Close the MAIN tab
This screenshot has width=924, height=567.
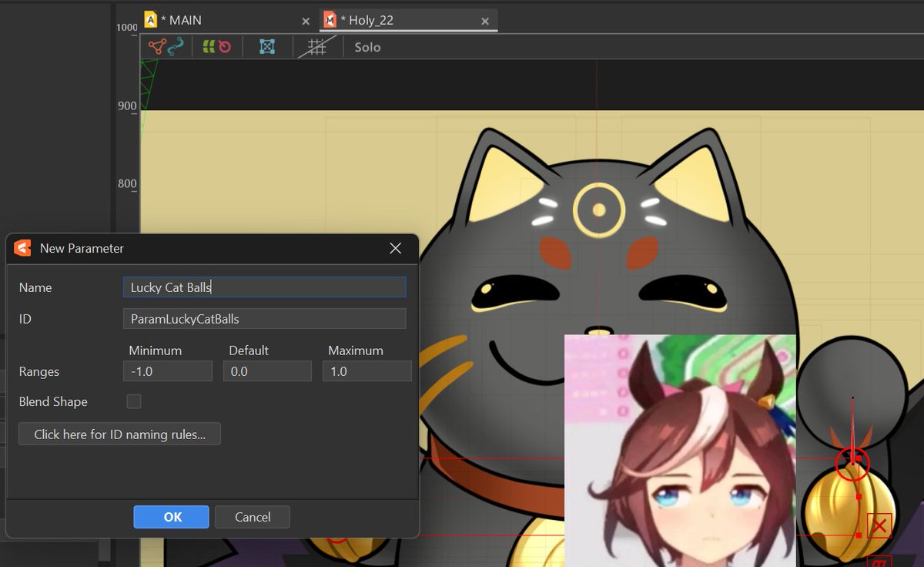coord(306,22)
